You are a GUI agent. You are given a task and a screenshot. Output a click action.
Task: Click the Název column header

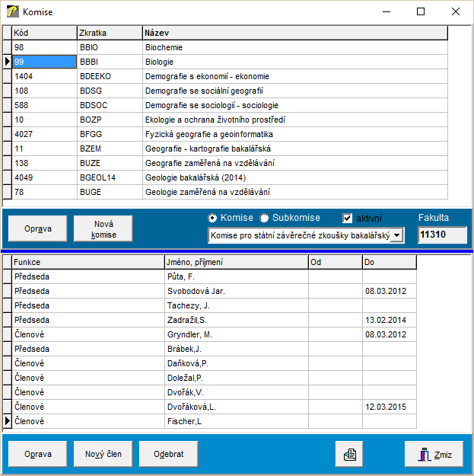point(294,34)
